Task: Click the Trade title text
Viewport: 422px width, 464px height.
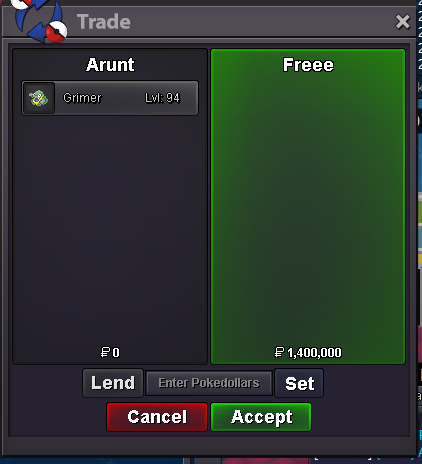Action: pyautogui.click(x=104, y=22)
